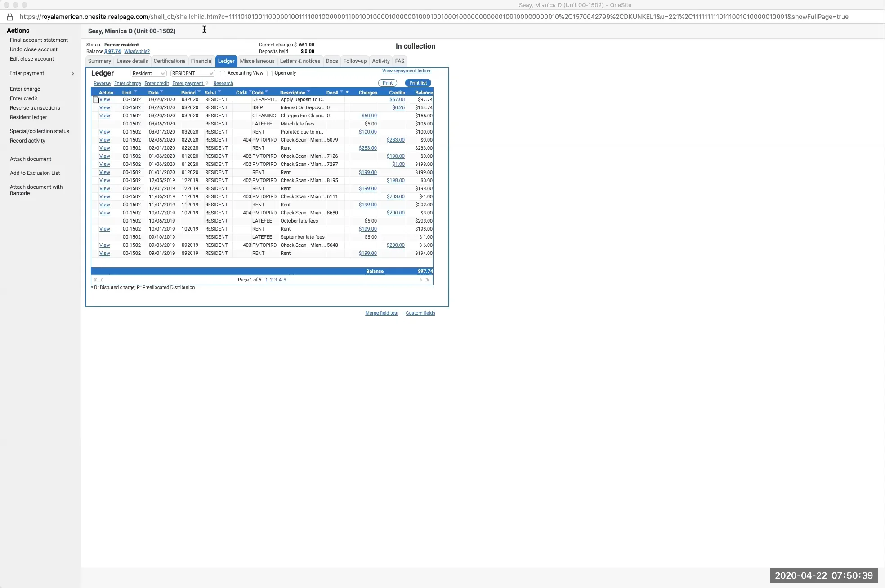
Task: Click the What's this? link near the balance
Action: tap(137, 51)
